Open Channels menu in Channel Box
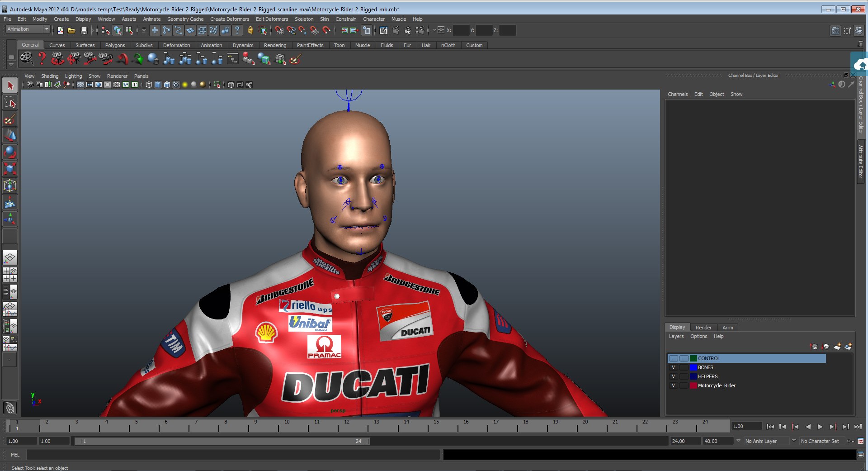 (678, 94)
